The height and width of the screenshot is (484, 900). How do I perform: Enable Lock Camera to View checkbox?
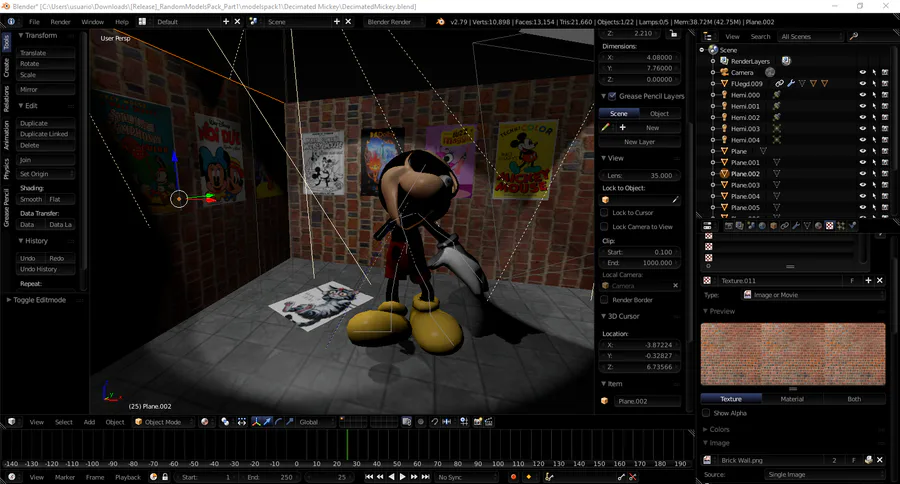click(x=604, y=227)
